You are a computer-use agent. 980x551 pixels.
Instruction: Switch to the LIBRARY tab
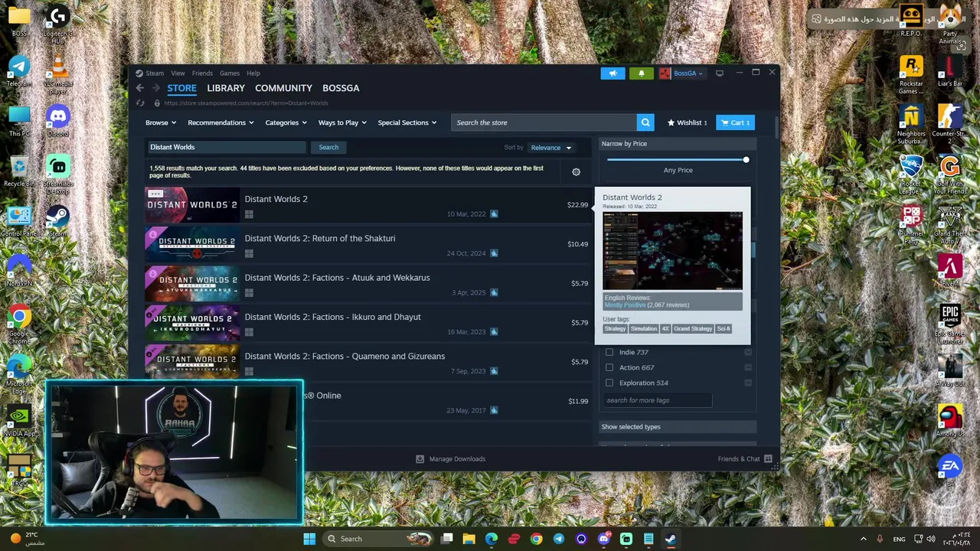(226, 88)
